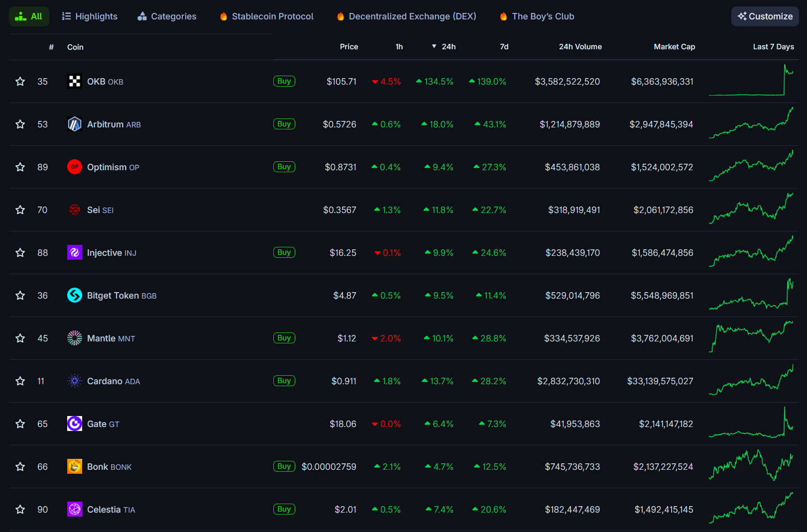
Task: Click the Arbitrum logo icon
Action: pyautogui.click(x=74, y=124)
